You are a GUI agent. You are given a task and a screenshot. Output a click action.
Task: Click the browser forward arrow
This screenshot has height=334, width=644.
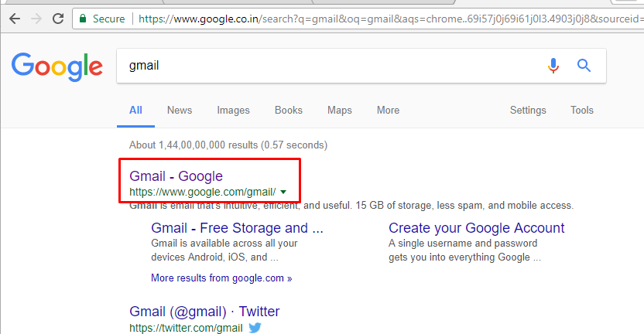36,19
